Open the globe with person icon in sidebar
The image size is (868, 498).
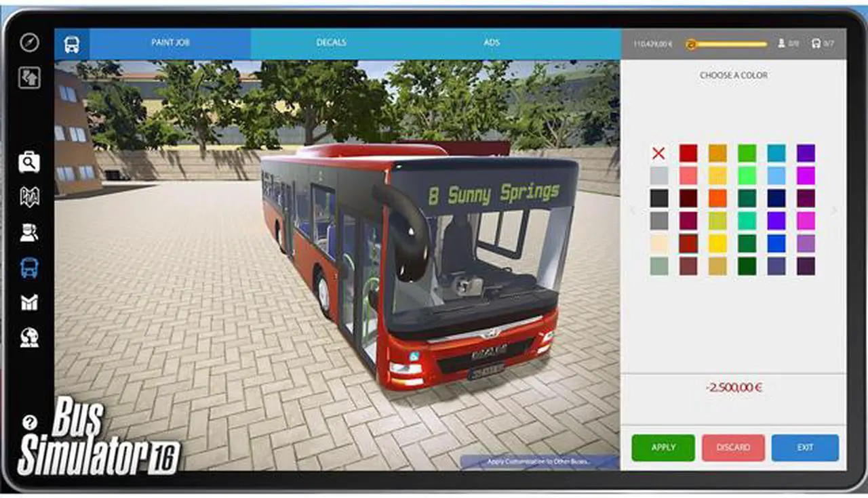pyautogui.click(x=29, y=337)
